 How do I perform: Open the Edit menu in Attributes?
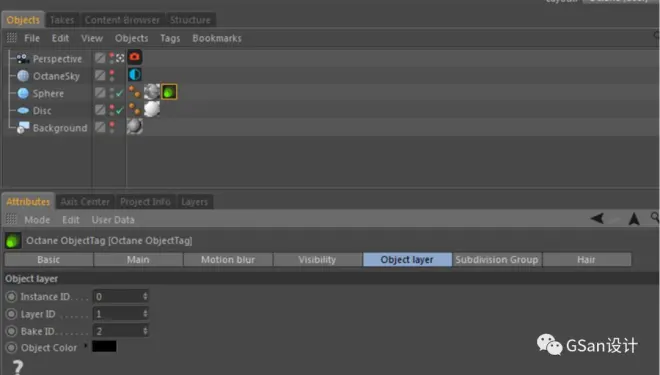[71, 220]
